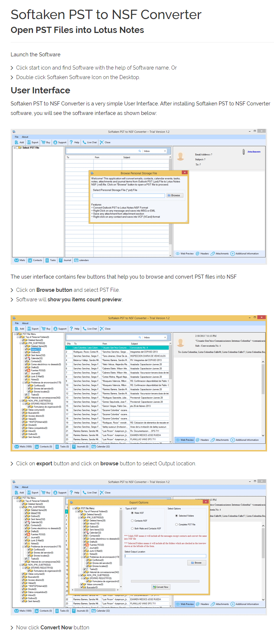Click Support icon in third screenshot toolbar
This screenshot has height=644, width=274.
[x=55, y=492]
